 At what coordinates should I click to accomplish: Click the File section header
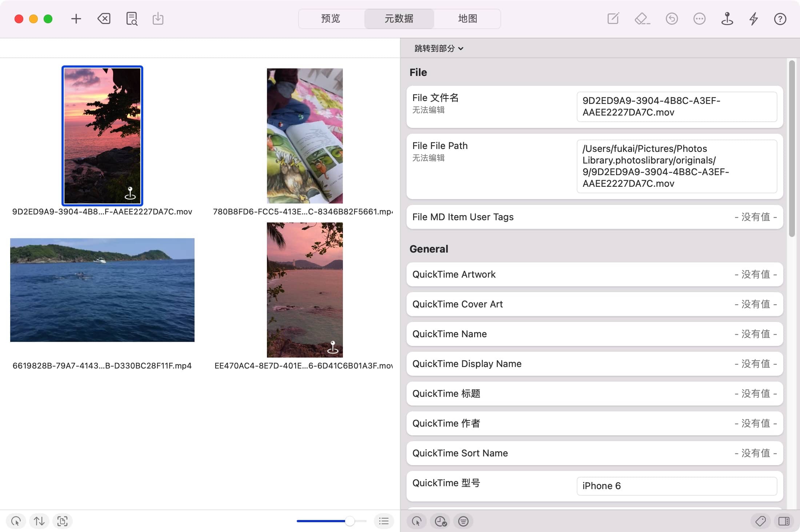pos(418,72)
